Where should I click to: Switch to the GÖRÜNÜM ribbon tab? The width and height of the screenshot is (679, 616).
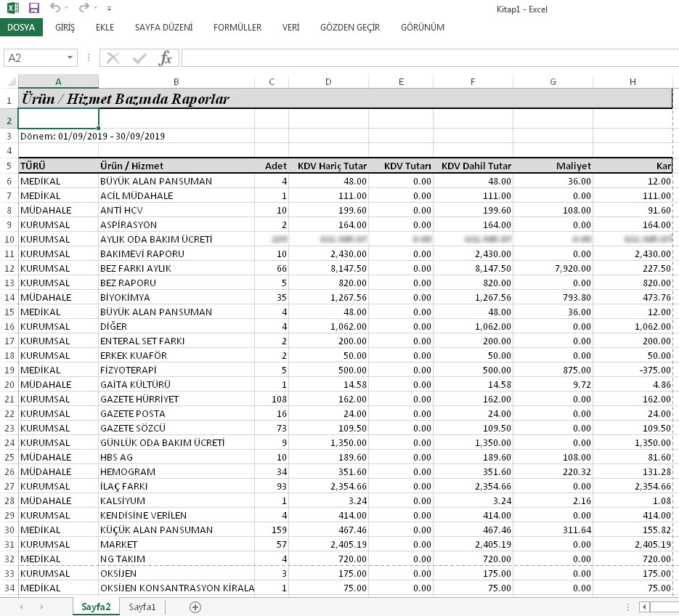pos(422,28)
